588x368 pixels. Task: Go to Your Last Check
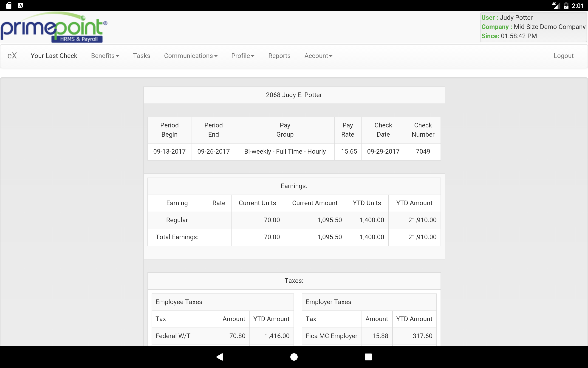tap(54, 56)
